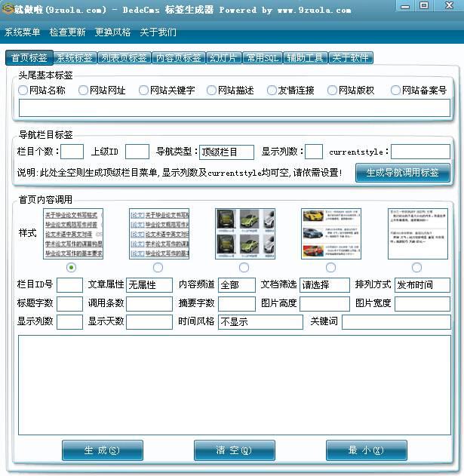Click the 调用条数 input field
The height and width of the screenshot is (476, 464).
pos(149,304)
